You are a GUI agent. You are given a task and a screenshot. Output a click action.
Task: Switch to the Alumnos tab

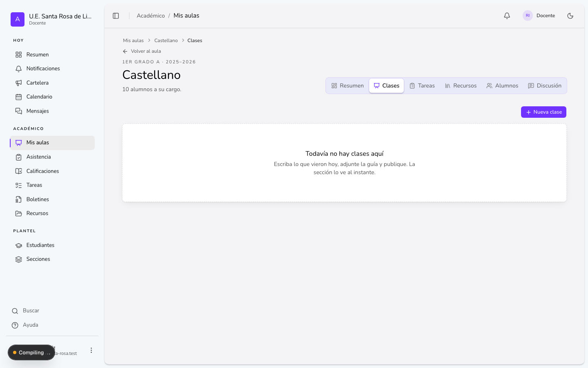point(502,86)
